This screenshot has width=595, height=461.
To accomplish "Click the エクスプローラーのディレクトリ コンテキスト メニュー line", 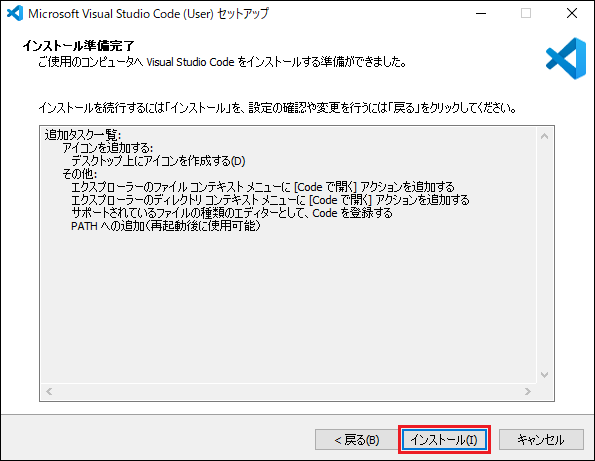I will click(270, 200).
